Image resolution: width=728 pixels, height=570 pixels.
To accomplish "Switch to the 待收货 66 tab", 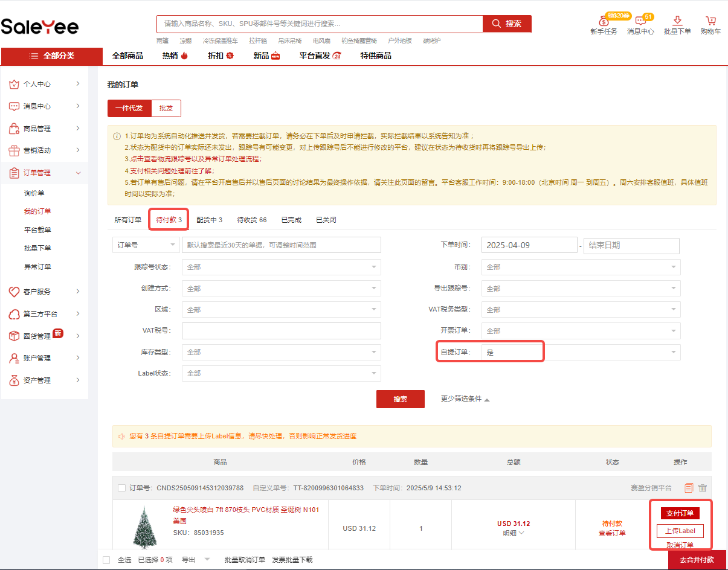I will (251, 220).
